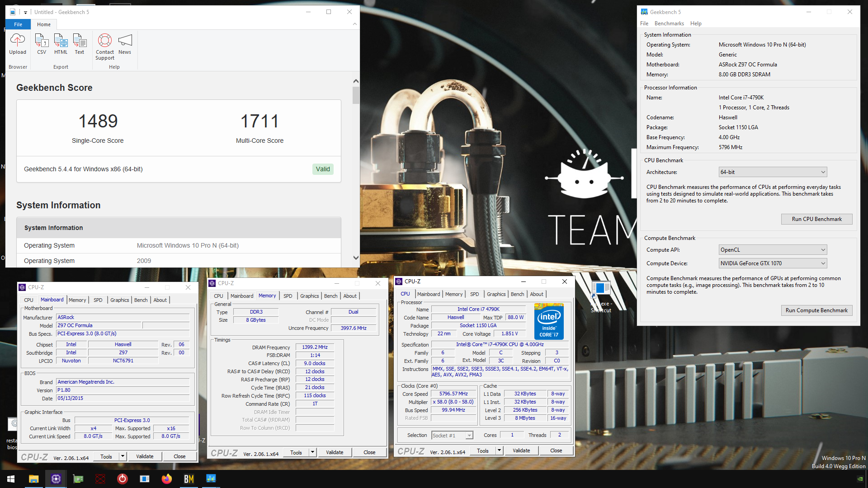Click Validate in Mainboard CPU-Z window

click(x=145, y=456)
